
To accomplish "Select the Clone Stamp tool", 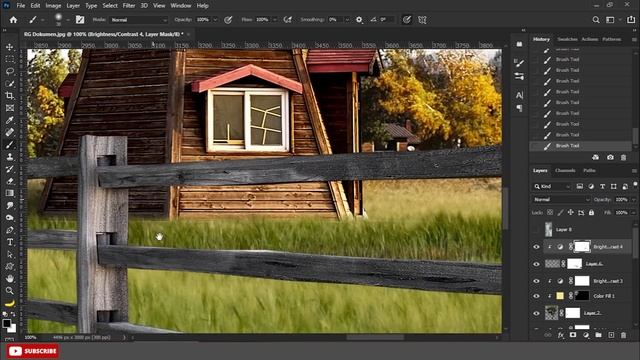I will pos(9,157).
